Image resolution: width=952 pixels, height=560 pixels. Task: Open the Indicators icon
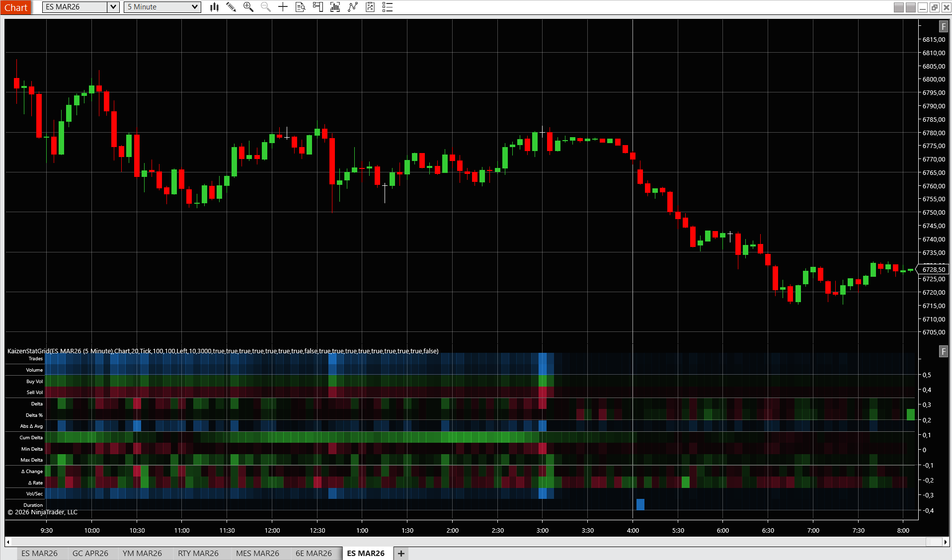[x=335, y=7]
